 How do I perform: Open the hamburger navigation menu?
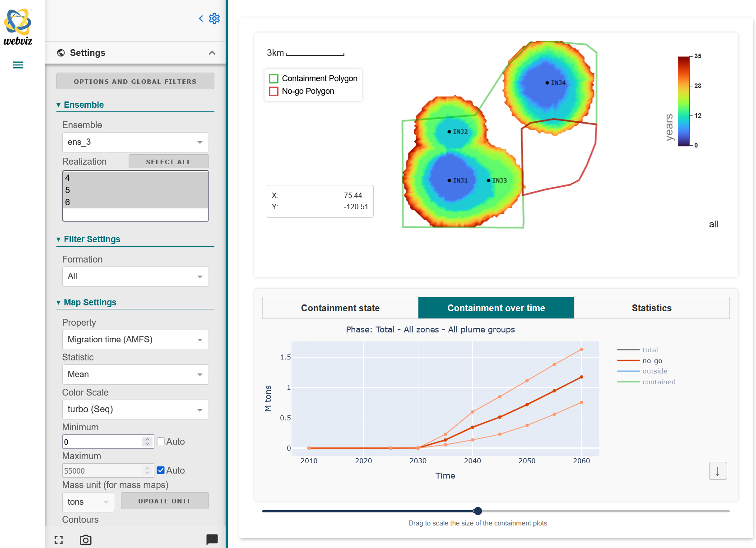tap(18, 65)
